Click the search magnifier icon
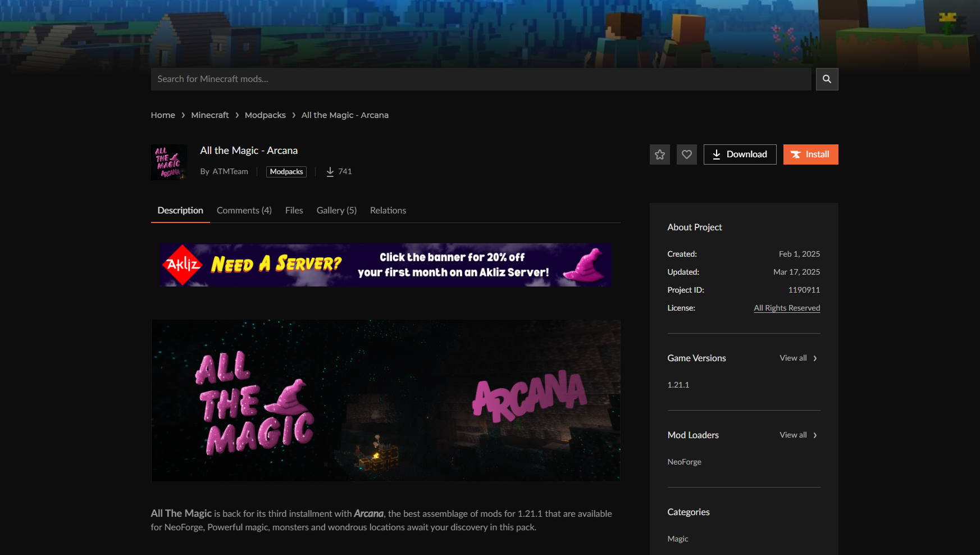Screen dimensions: 980x555 826,79
